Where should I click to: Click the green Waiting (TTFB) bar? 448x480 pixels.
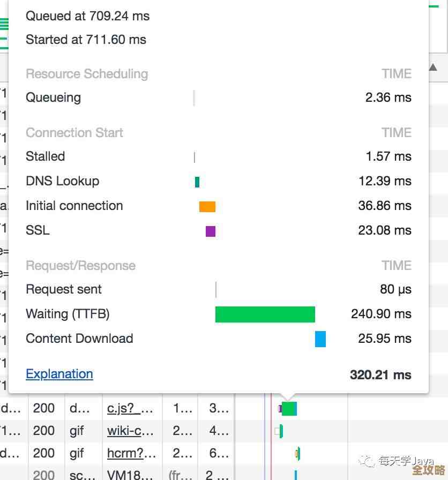pos(265,314)
